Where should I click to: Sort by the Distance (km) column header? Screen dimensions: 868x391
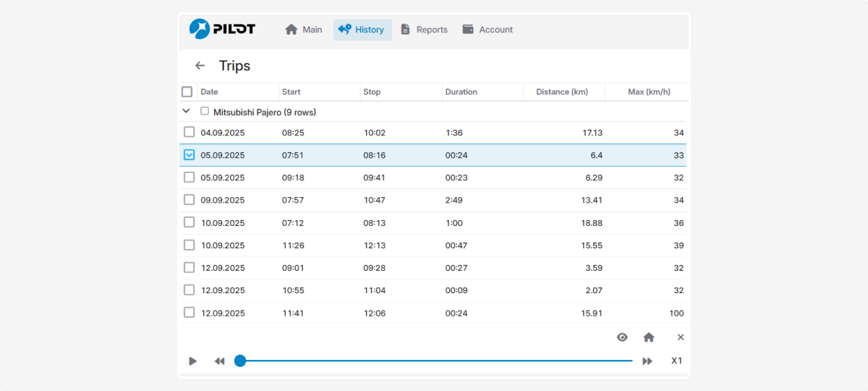coord(562,92)
